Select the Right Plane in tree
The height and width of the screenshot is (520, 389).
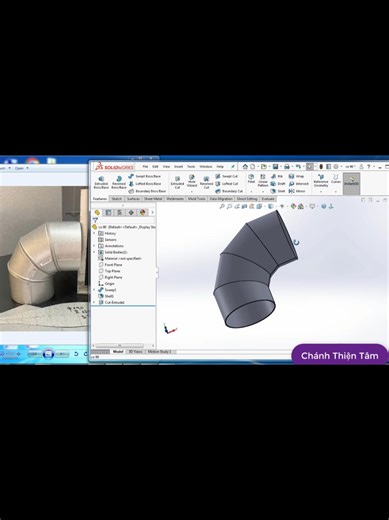click(111, 277)
